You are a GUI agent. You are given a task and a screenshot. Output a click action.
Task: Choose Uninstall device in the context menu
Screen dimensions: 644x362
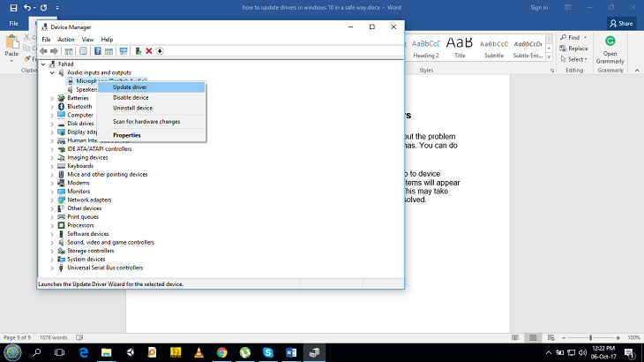tap(151, 108)
